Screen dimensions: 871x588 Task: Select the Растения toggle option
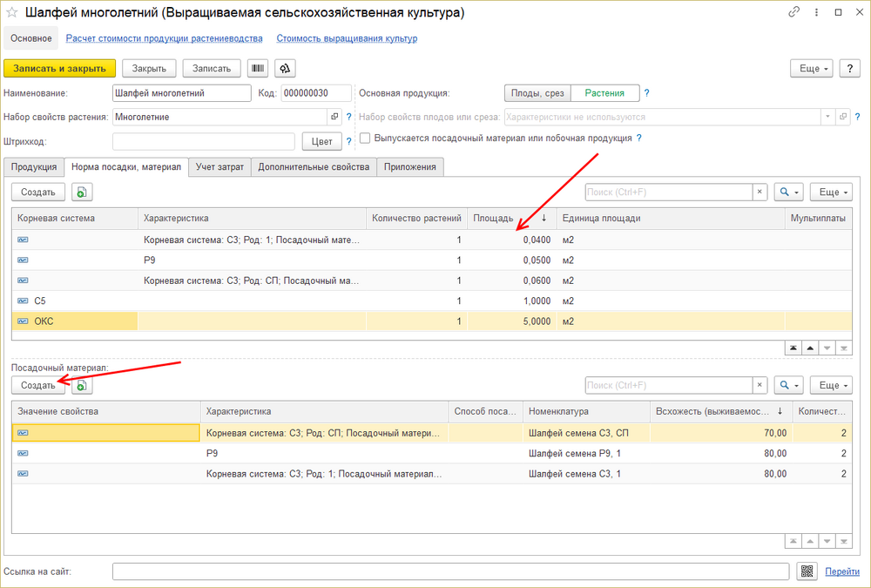(x=606, y=93)
